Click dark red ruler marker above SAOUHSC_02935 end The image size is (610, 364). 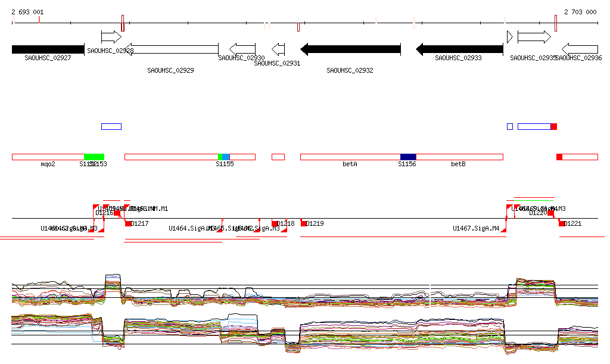pos(556,23)
